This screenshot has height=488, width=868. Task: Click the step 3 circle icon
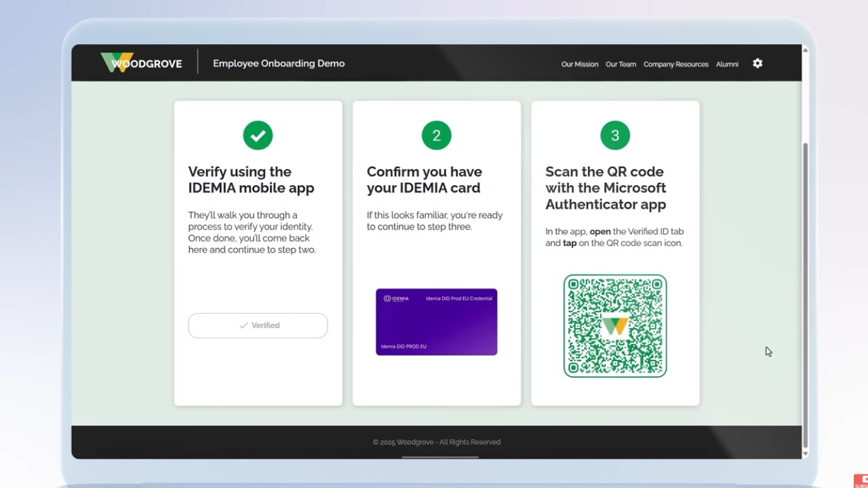coord(615,136)
